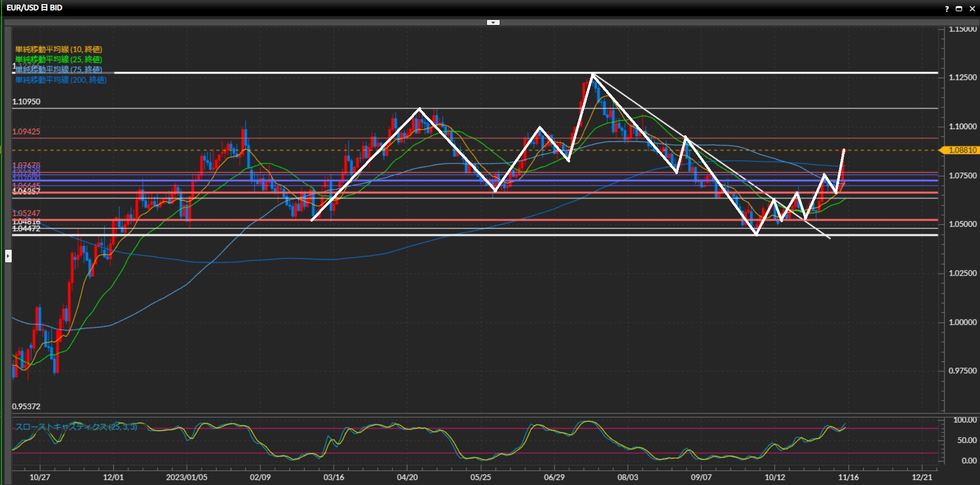The height and width of the screenshot is (485, 980).
Task: Click the help question mark icon
Action: (947, 9)
